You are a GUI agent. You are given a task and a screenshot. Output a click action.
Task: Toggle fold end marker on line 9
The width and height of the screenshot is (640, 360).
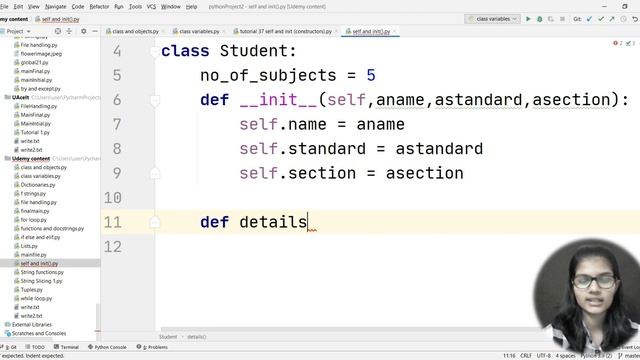[155, 174]
